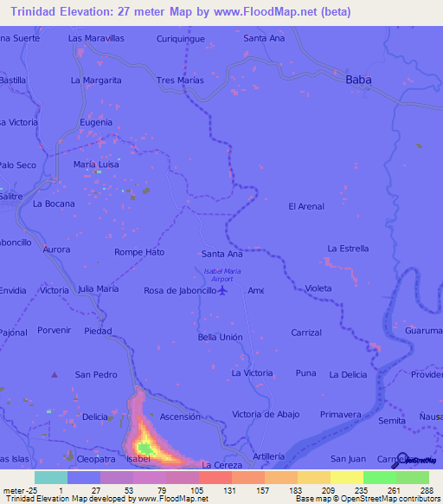The image size is (443, 504).
Task: Click the El Arenal label
Action: [306, 206]
